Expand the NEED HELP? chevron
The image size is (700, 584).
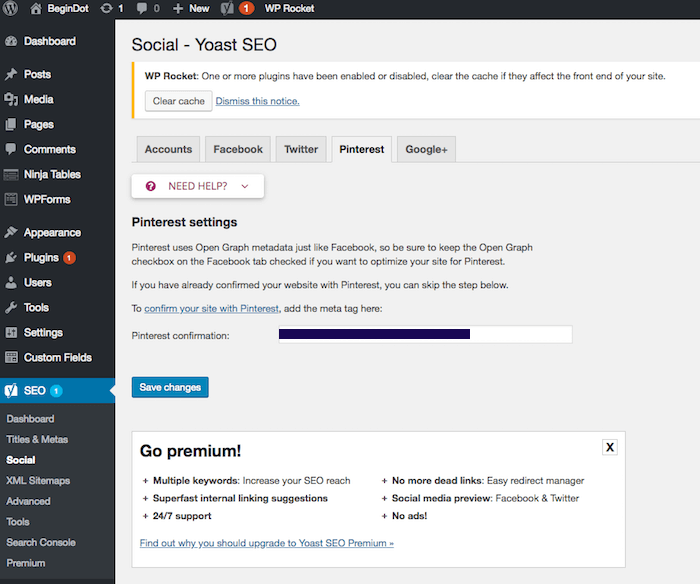(x=245, y=186)
